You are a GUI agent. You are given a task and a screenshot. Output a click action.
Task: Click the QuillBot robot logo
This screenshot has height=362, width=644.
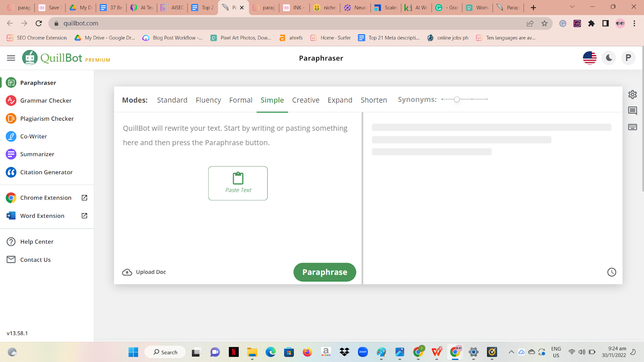(x=30, y=58)
